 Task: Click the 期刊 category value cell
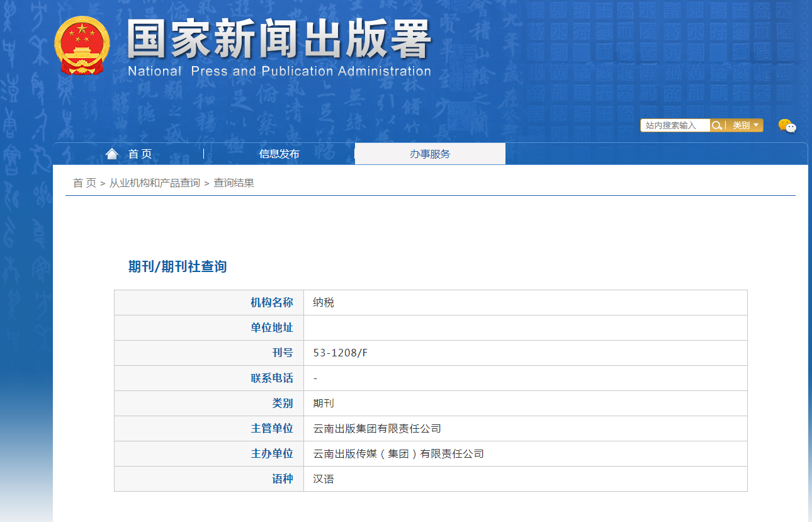(324, 403)
